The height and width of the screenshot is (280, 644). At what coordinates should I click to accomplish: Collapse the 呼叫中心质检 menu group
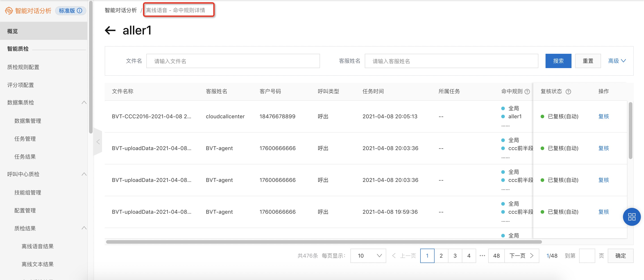click(84, 174)
